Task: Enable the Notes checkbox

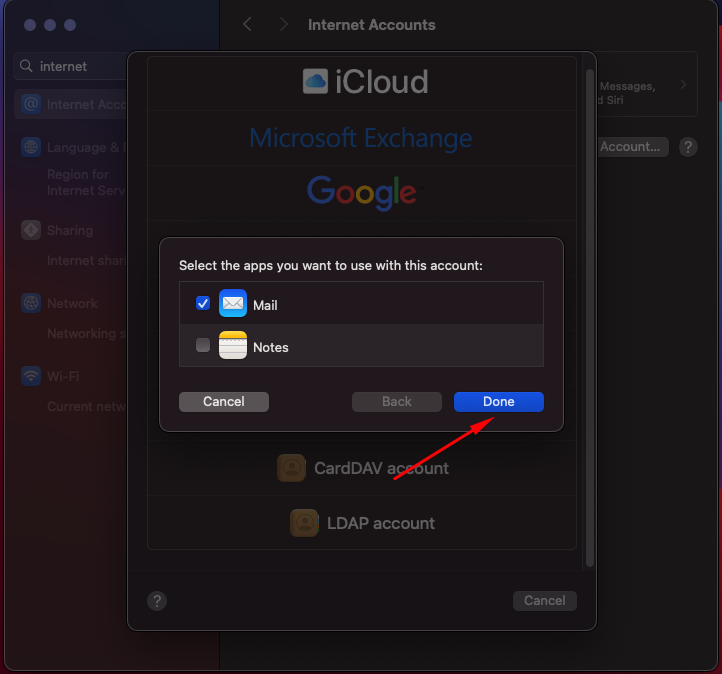Action: [x=203, y=345]
